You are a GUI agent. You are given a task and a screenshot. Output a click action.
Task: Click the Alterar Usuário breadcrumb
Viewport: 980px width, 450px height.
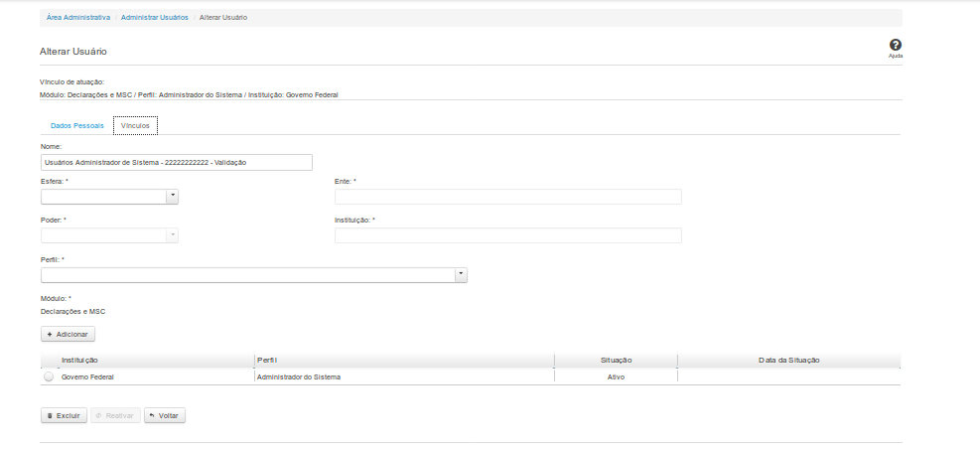223,18
